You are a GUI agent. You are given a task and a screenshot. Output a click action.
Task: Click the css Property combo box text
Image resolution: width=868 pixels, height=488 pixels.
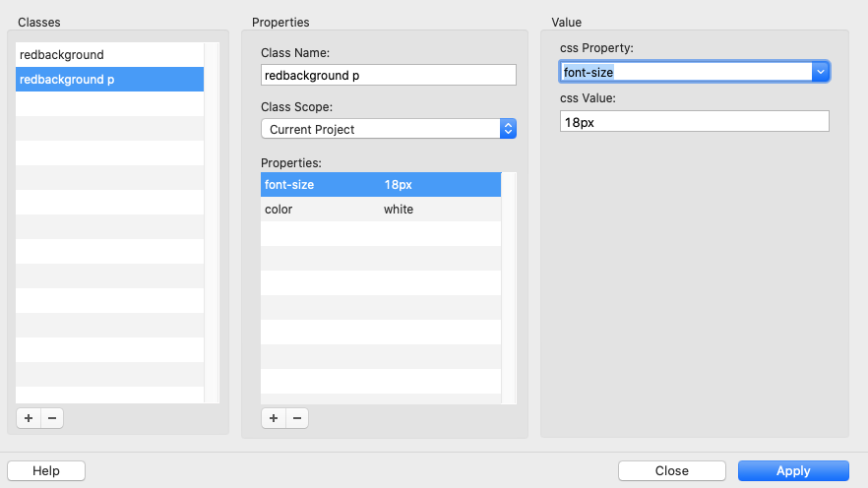pos(685,72)
